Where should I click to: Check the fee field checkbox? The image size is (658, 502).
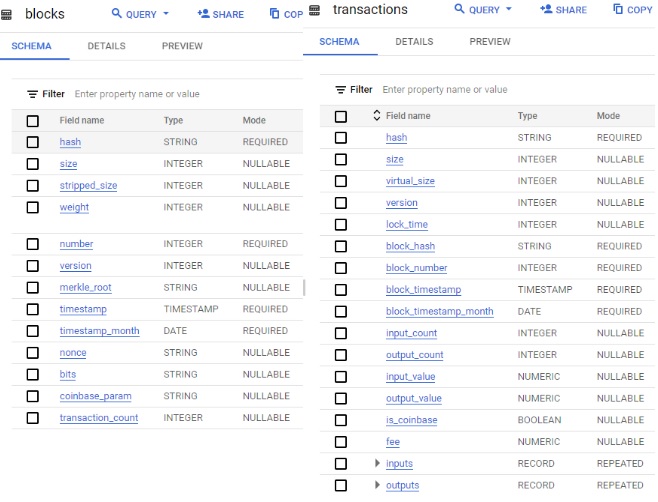click(341, 442)
